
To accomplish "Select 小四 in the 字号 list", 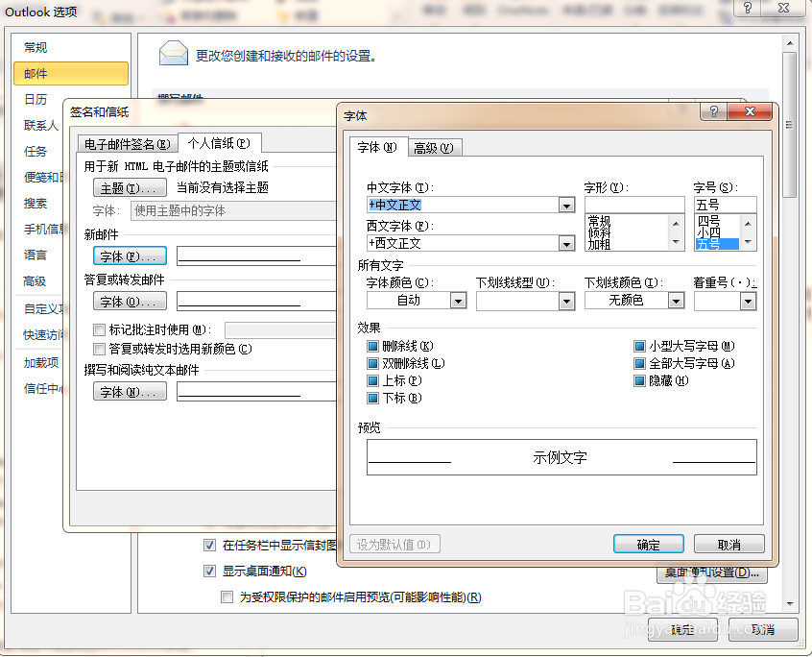I will coord(708,232).
